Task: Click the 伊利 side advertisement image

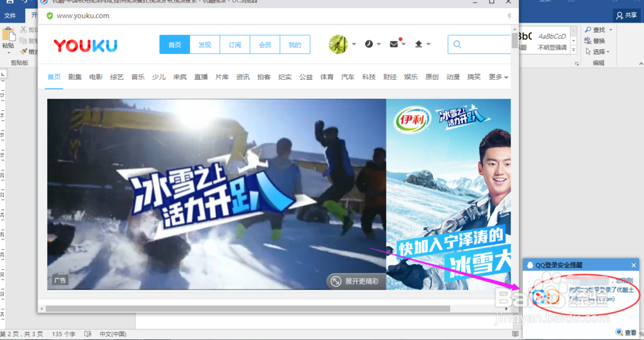Action: pyautogui.click(x=448, y=194)
